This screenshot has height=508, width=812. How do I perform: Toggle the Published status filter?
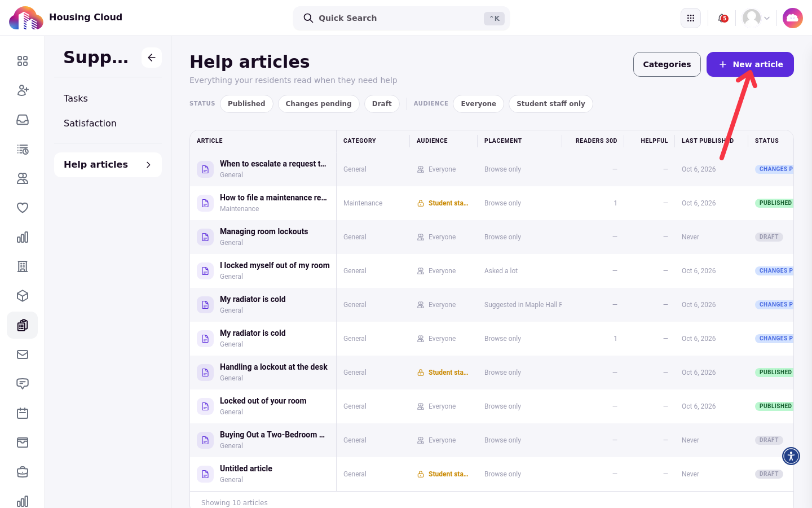coord(246,104)
